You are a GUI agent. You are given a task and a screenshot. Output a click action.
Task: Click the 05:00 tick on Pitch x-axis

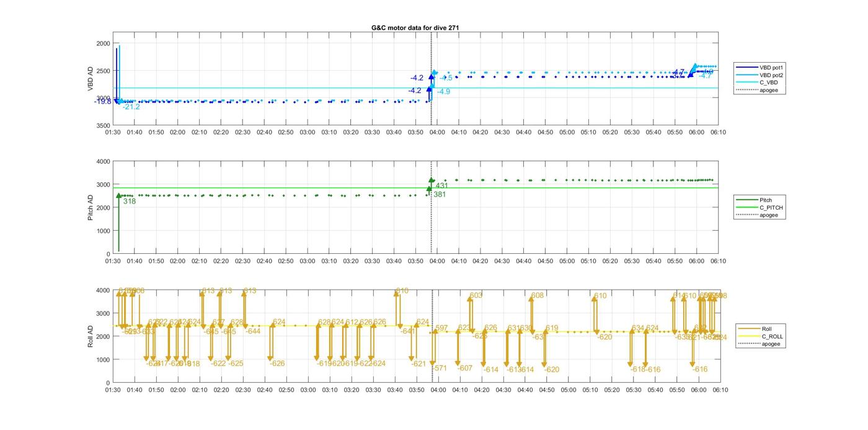point(567,261)
